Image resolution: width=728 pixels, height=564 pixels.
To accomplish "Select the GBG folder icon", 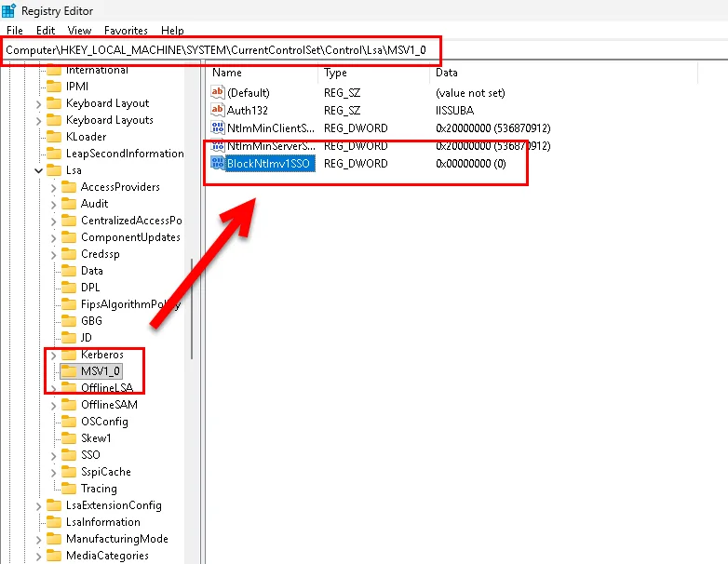I will point(69,321).
